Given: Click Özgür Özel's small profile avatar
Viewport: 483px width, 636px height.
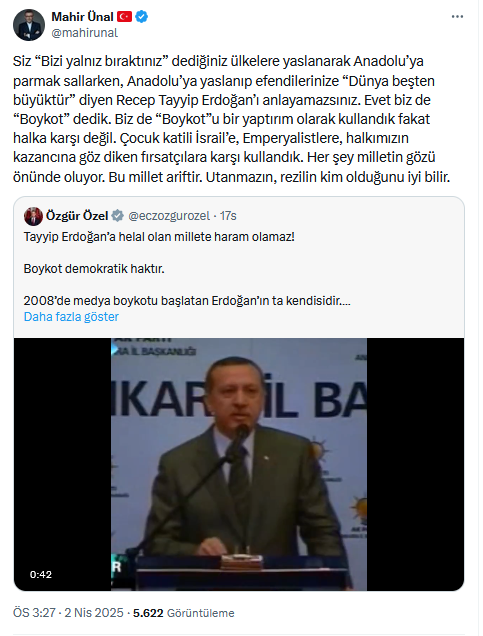Looking at the screenshot, I should pyautogui.click(x=33, y=216).
